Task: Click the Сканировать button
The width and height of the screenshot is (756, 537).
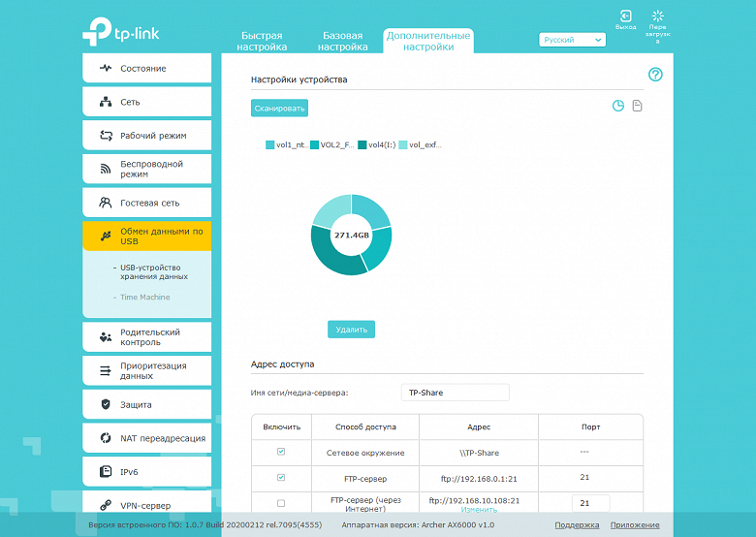Action: point(280,108)
